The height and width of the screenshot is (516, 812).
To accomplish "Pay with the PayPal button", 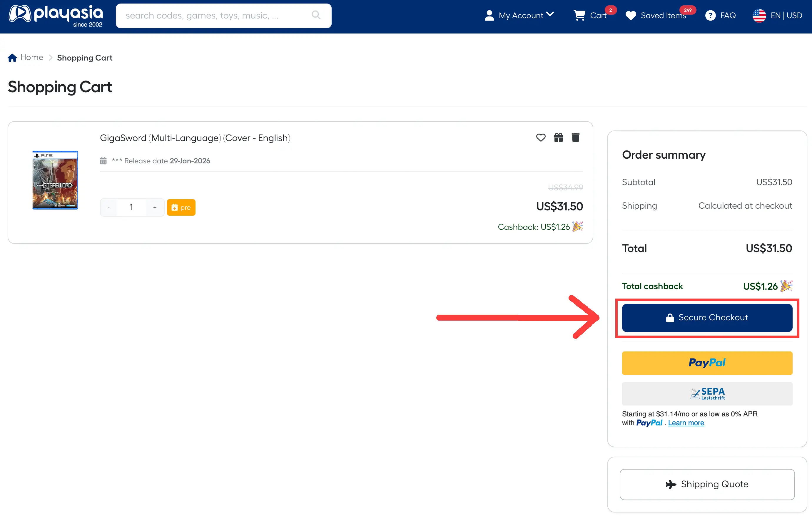I will pos(707,363).
